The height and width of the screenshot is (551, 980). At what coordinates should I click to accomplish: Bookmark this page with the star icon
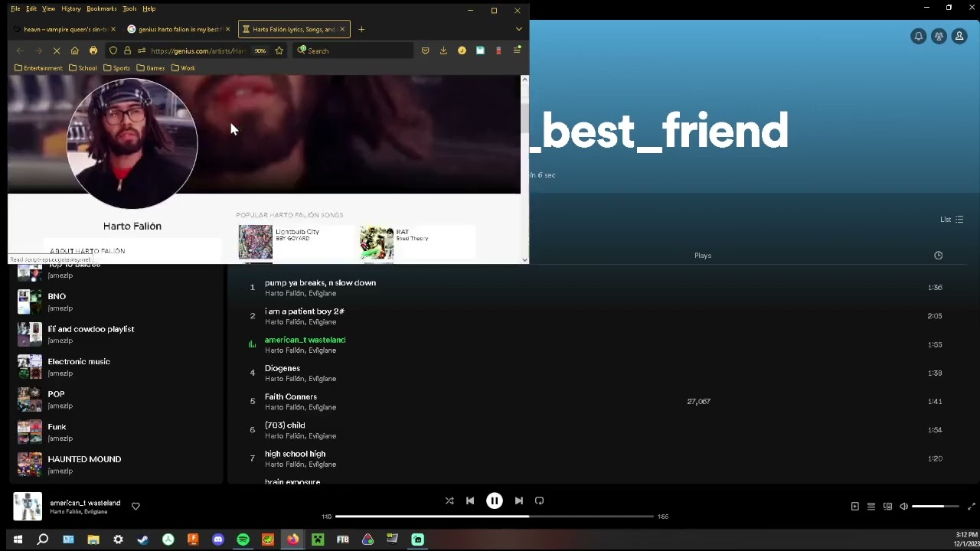click(279, 51)
